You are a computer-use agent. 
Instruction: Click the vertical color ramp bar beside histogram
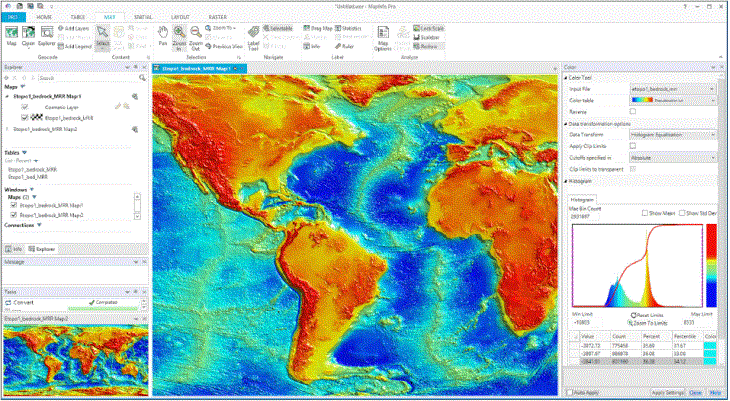pyautogui.click(x=711, y=262)
